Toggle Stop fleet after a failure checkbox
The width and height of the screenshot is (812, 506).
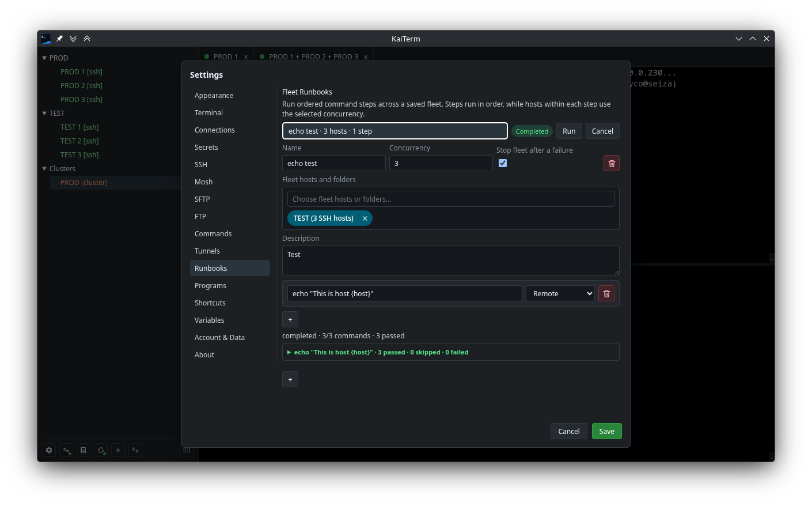(x=503, y=163)
